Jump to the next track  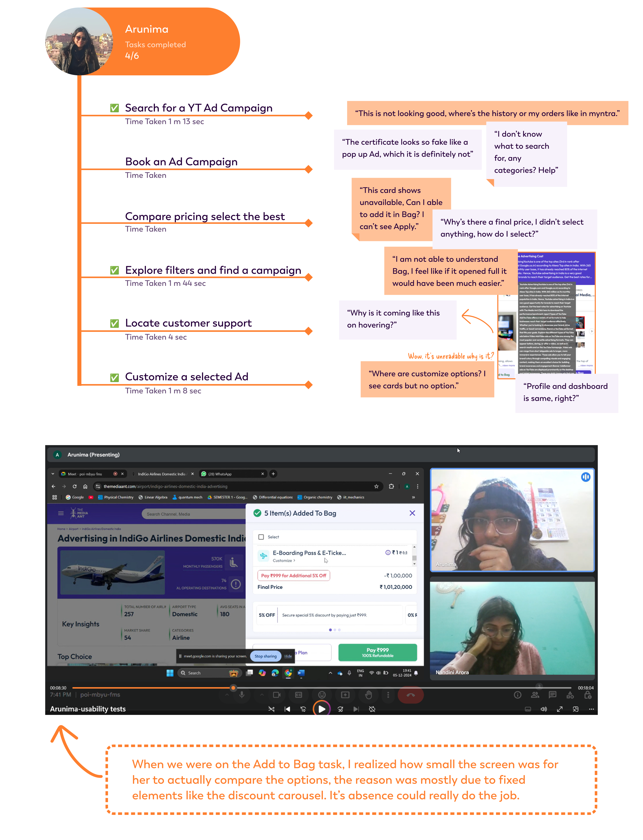356,709
